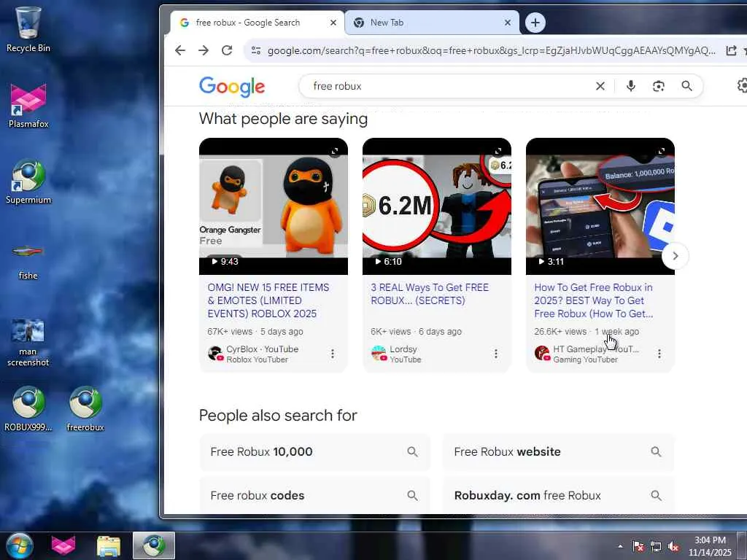Select the man screenshot desktop file
Viewport: 747px width, 560px height.
[x=28, y=342]
